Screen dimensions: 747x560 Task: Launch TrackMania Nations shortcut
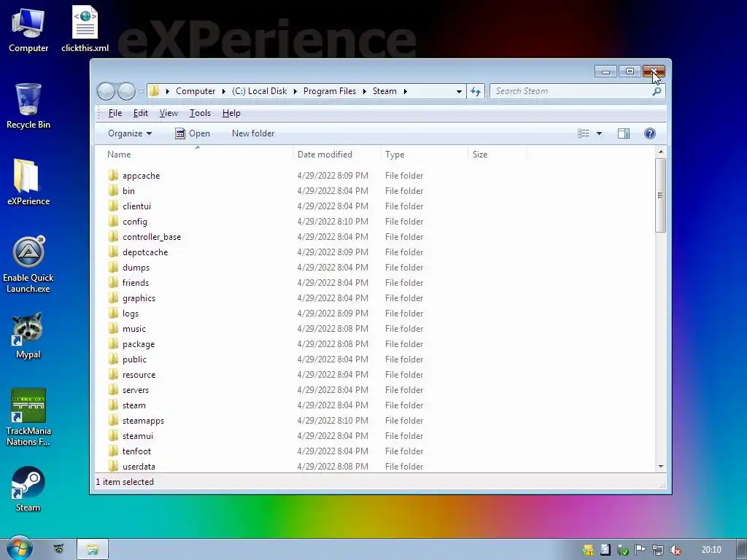[28, 417]
